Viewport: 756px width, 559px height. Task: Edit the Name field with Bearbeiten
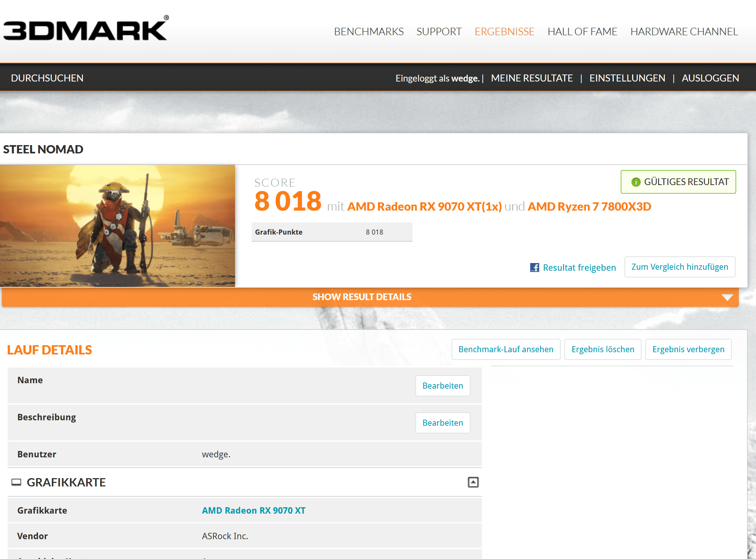point(442,385)
